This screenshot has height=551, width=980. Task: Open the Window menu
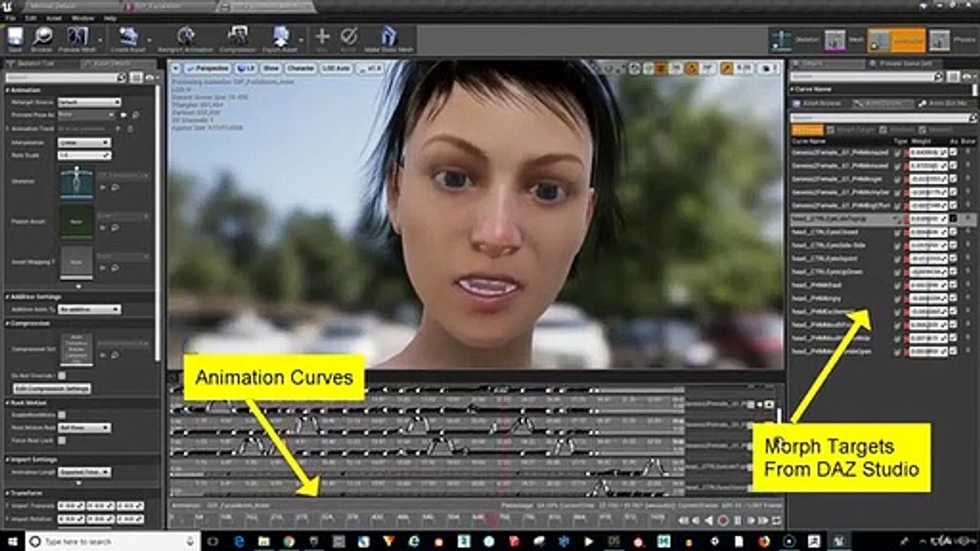coord(83,18)
